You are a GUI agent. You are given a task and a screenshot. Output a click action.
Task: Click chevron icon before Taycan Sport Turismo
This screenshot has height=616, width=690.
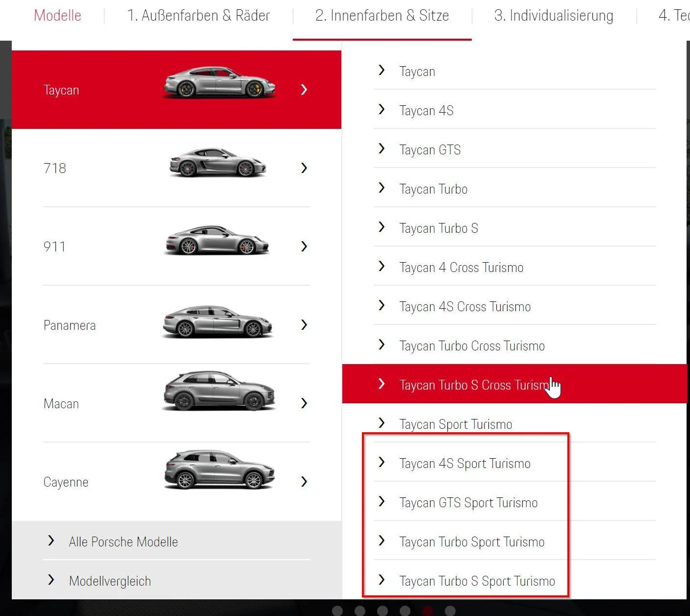382,423
